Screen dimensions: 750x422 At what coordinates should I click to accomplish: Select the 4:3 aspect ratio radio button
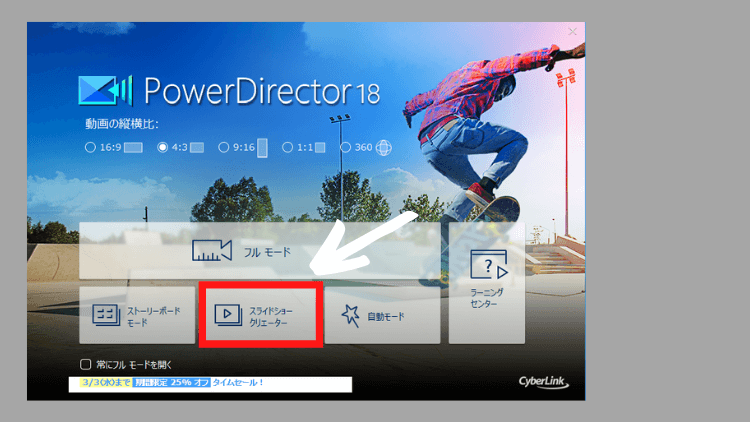click(162, 147)
